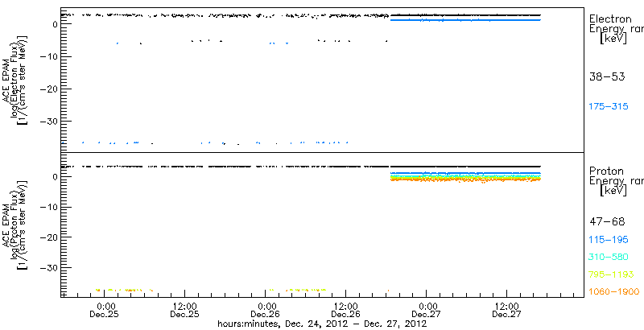Click the cyan 310-580 proton legend label
644x330 pixels.
click(x=609, y=258)
